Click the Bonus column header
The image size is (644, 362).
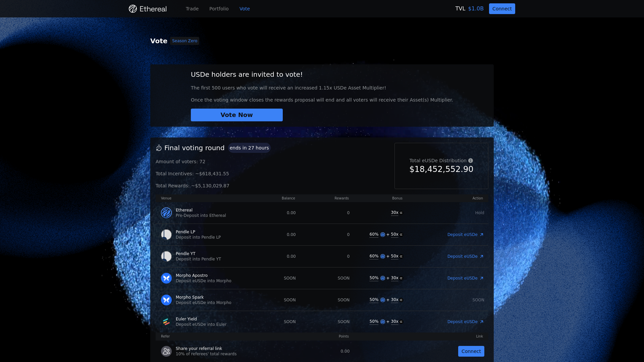click(x=397, y=198)
